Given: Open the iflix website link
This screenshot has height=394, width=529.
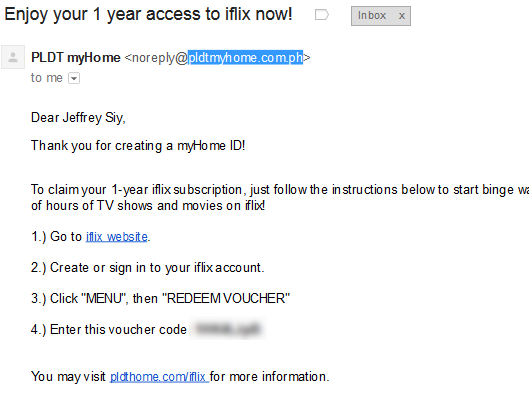Looking at the screenshot, I should click(117, 237).
